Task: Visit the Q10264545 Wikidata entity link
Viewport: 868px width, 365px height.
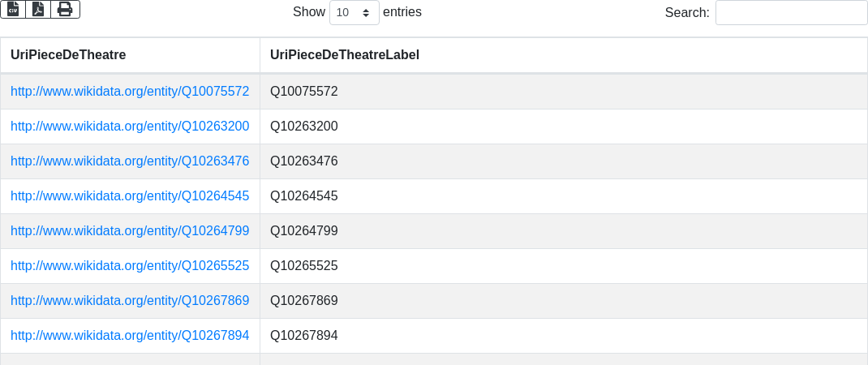Action: pos(130,196)
